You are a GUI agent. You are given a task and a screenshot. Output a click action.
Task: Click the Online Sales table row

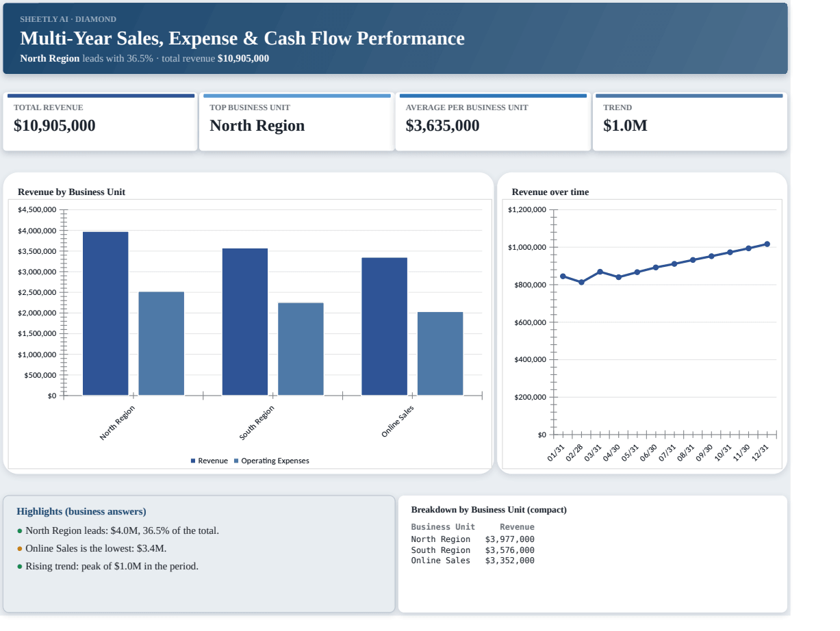pyautogui.click(x=472, y=561)
